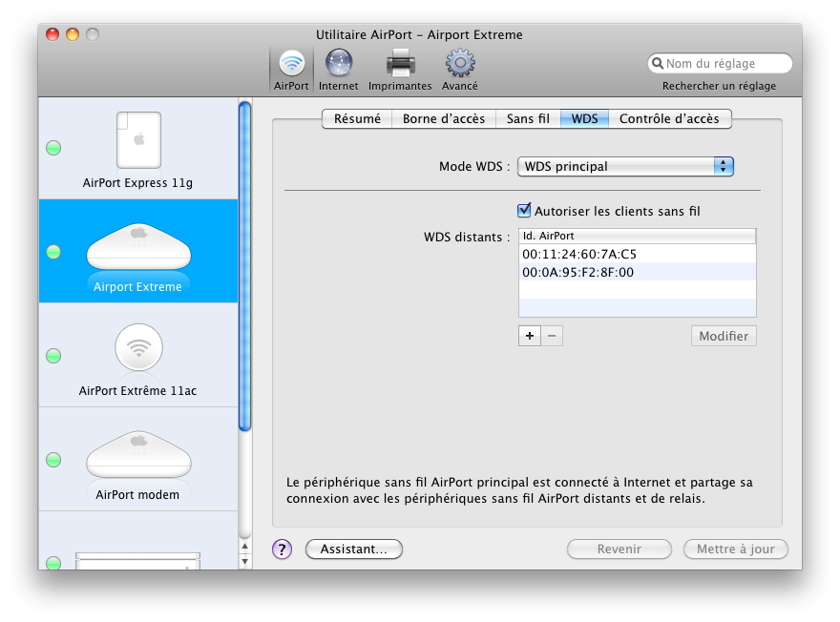Select WDS entry 00:11:24:60:7A:C5
Viewport: 840px width, 622px height.
pos(637,254)
